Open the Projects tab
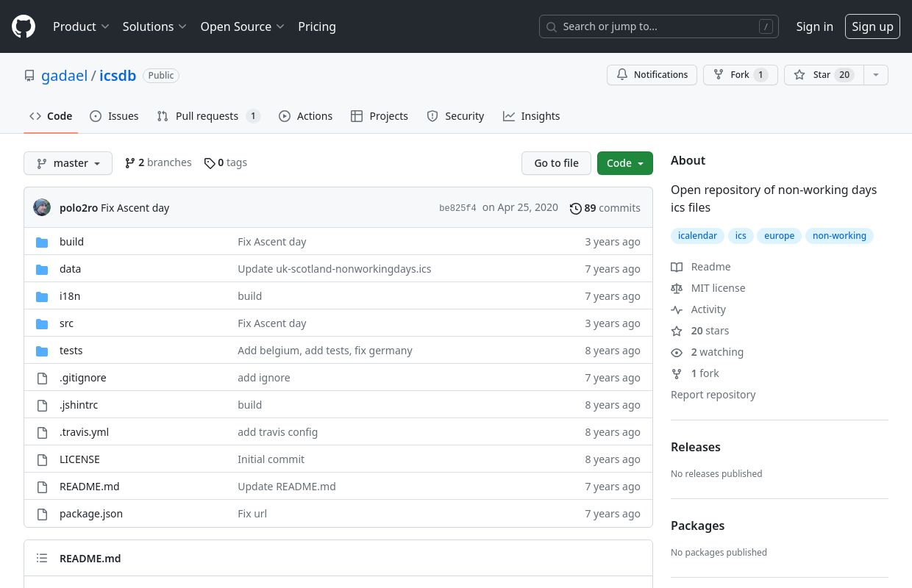Image resolution: width=912 pixels, height=588 pixels. [x=380, y=116]
